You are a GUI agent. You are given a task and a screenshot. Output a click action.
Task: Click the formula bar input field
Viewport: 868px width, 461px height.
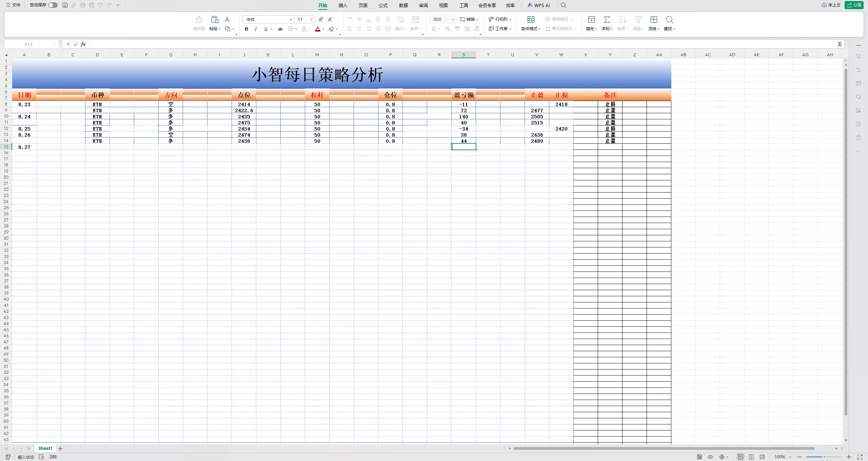click(x=463, y=44)
